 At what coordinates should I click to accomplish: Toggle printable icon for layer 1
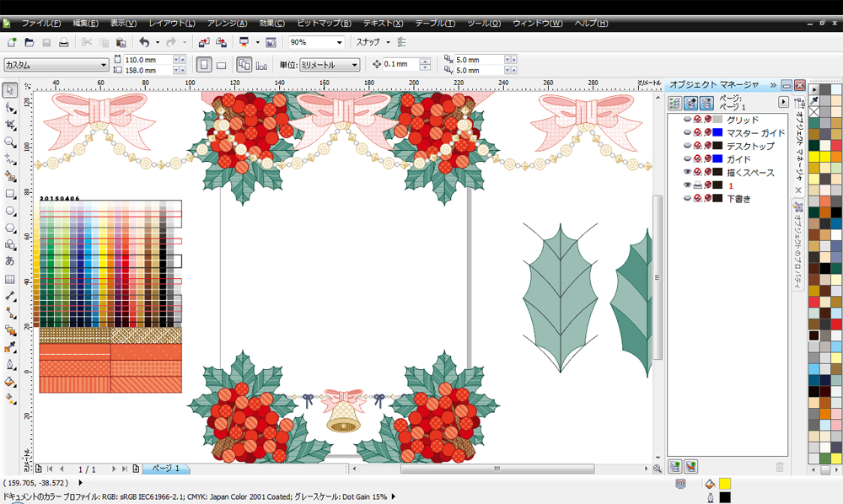pyautogui.click(x=698, y=185)
